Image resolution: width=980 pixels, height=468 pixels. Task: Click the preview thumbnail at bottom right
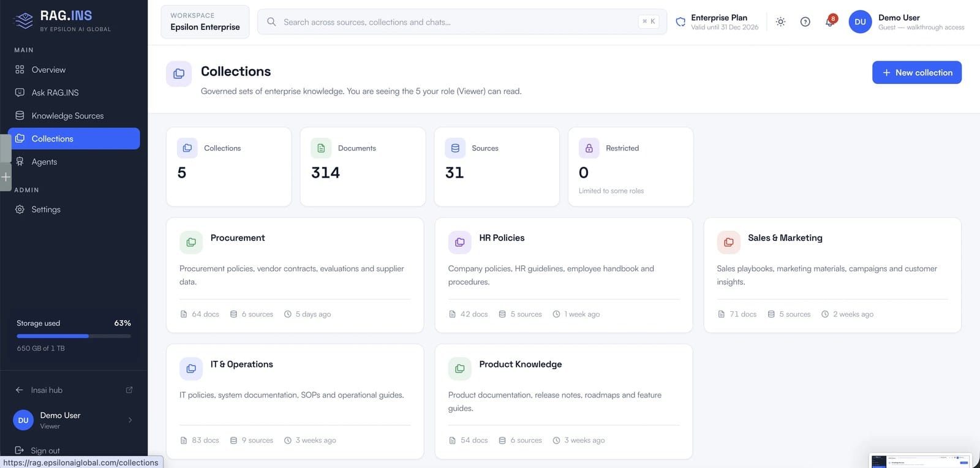[921, 461]
